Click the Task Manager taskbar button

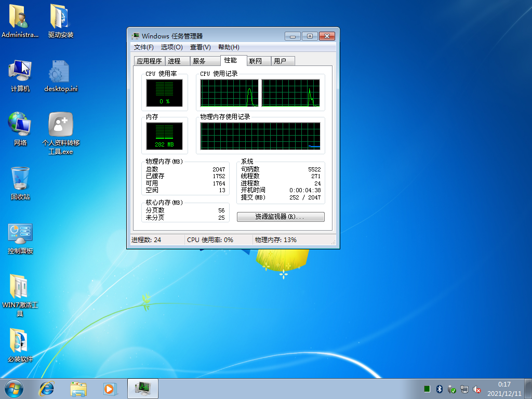tap(143, 389)
